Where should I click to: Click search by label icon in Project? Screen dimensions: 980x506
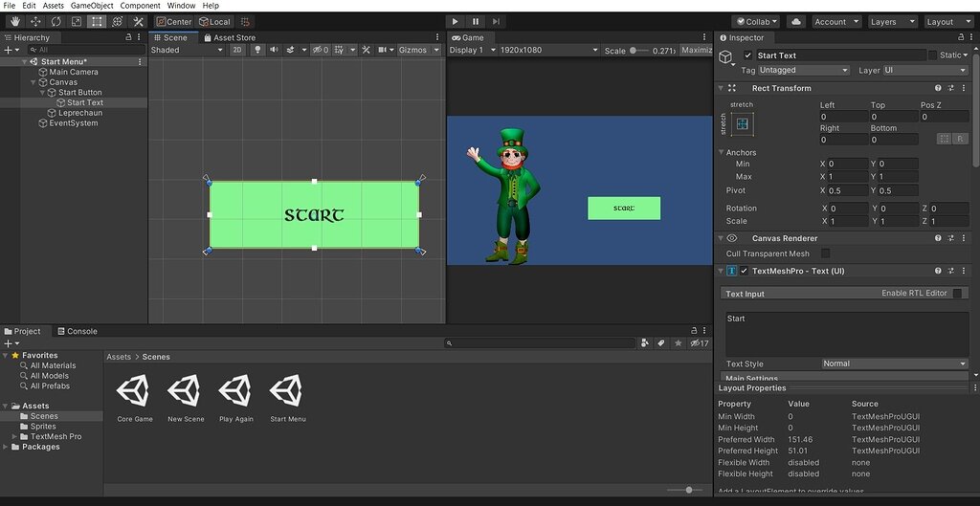click(x=661, y=343)
